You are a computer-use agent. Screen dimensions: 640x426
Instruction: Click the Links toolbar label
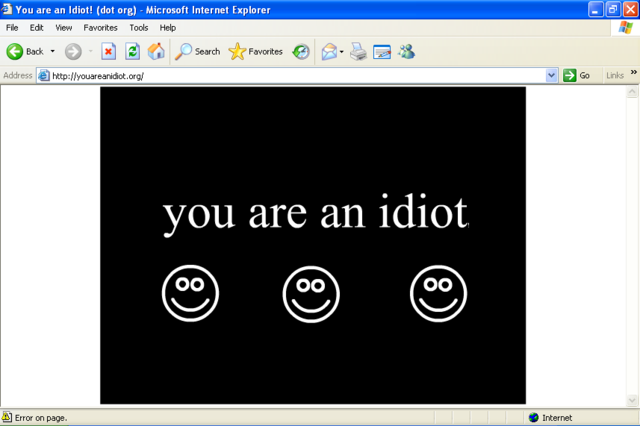[615, 75]
